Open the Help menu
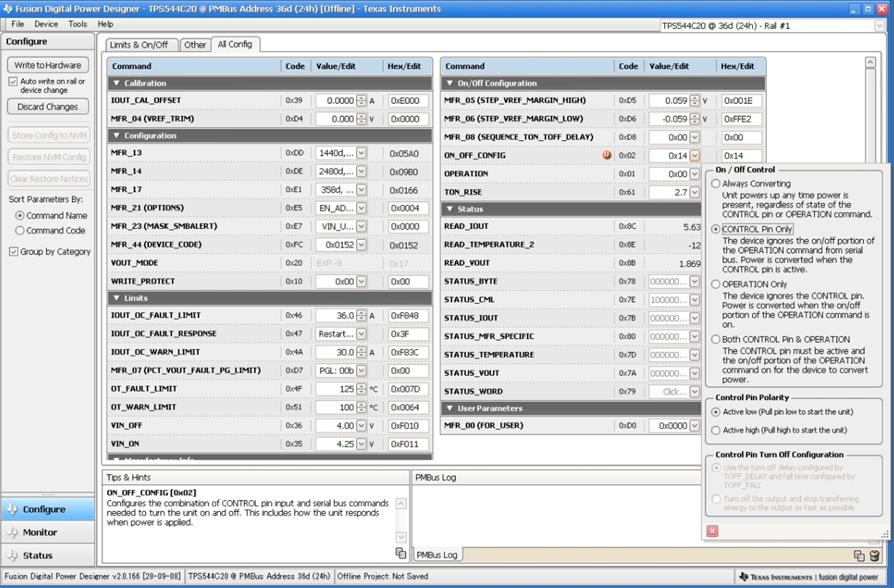The height and width of the screenshot is (588, 894). point(105,24)
